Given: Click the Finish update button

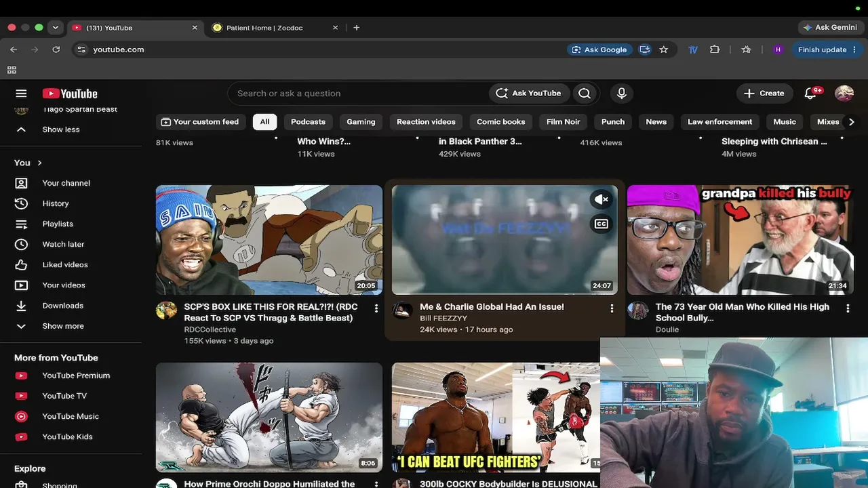Looking at the screenshot, I should pos(827,49).
